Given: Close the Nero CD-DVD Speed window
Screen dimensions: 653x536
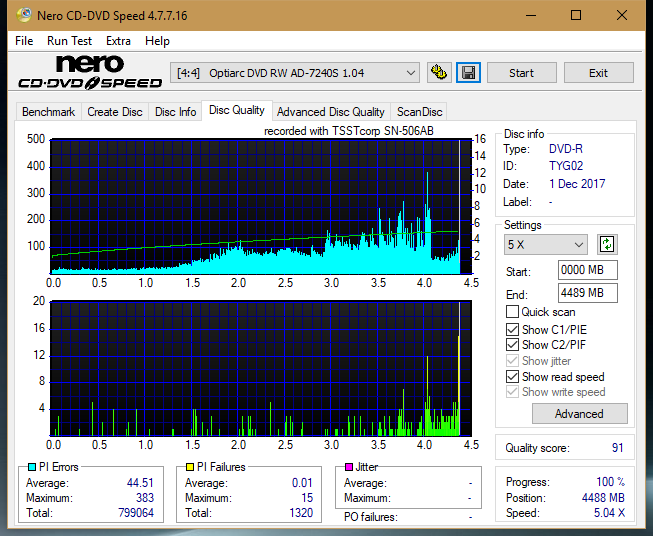Looking at the screenshot, I should [x=622, y=15].
